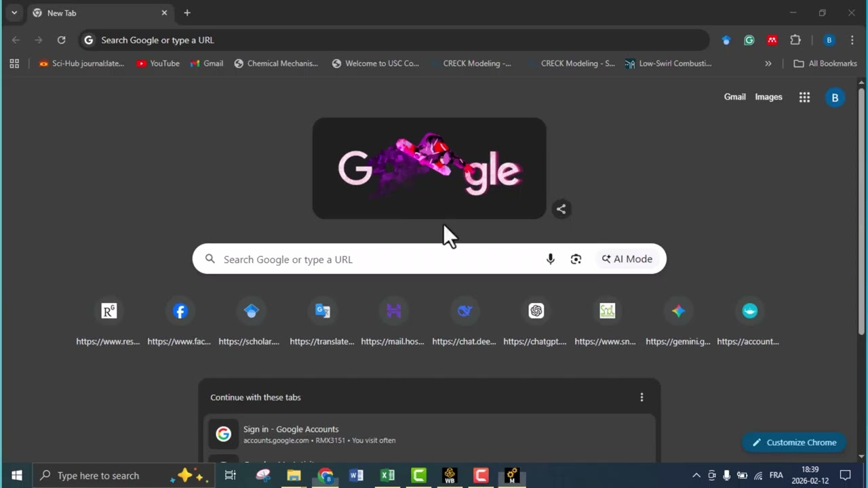This screenshot has width=868, height=488.
Task: Open the Google account avatar on the page
Action: (835, 98)
